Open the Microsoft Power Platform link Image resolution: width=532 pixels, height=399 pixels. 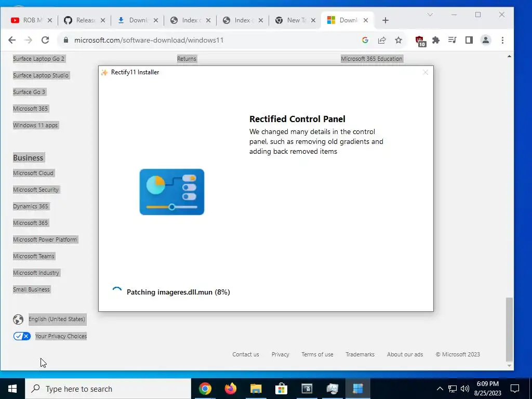(x=45, y=240)
